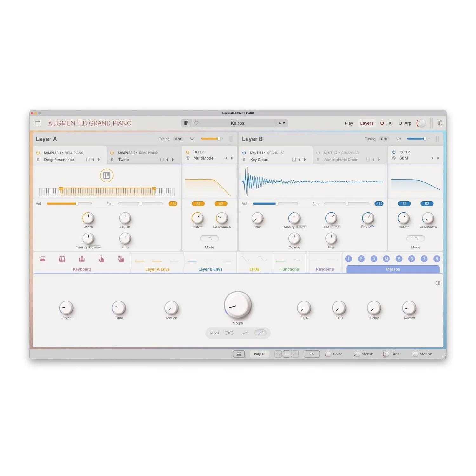Toggle the Arp power button

[400, 123]
